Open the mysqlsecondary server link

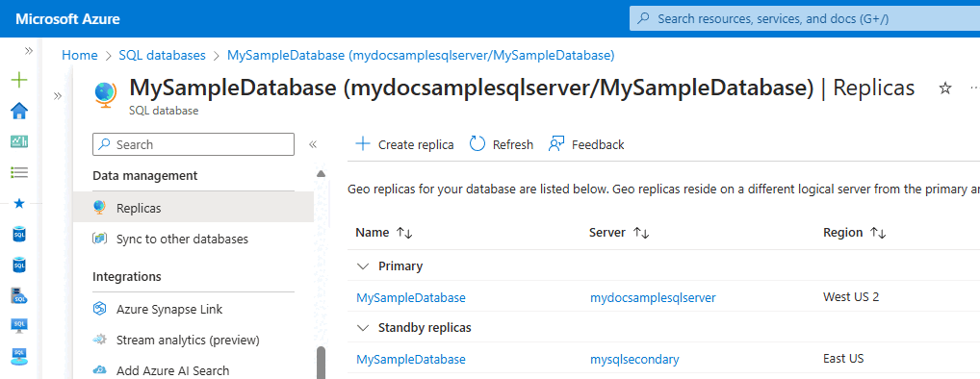pyautogui.click(x=634, y=359)
